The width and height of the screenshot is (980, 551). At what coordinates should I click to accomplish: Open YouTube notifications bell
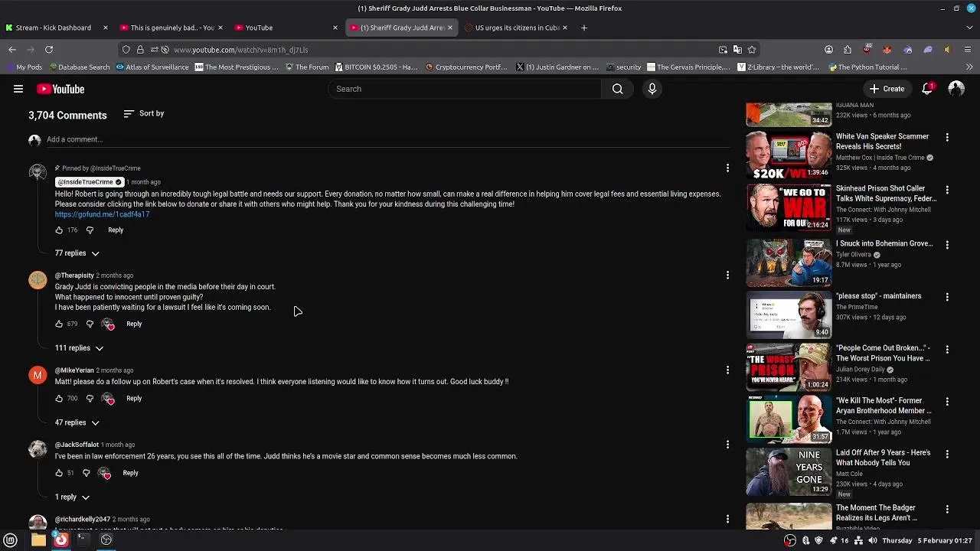[927, 89]
